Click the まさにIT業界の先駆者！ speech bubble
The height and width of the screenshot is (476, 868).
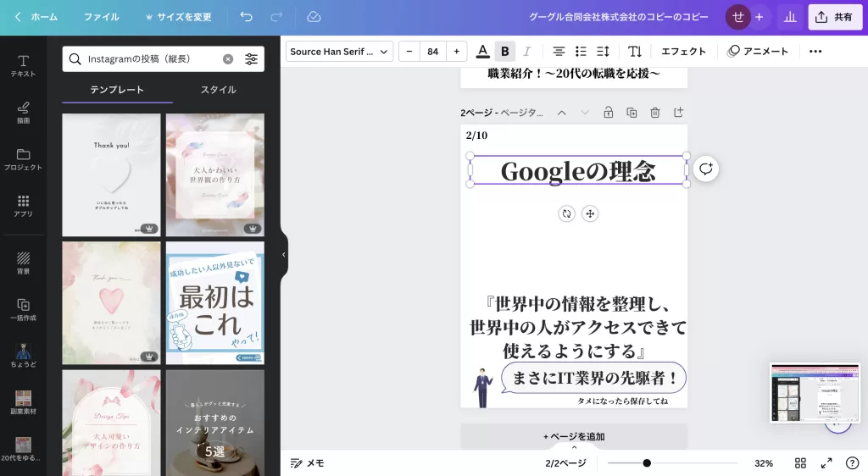(x=594, y=378)
